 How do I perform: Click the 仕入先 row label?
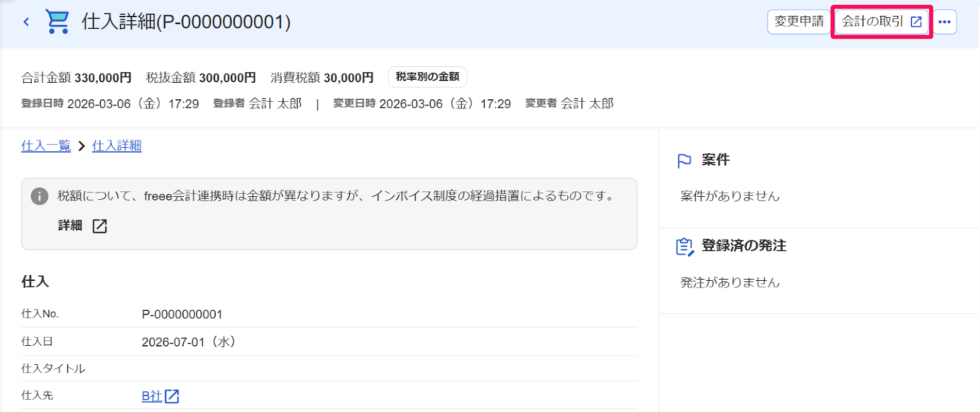pyautogui.click(x=37, y=395)
